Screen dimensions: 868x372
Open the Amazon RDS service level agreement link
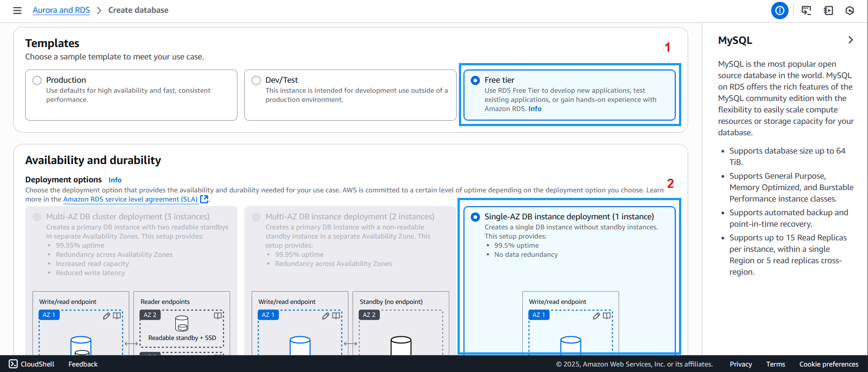[x=130, y=199]
